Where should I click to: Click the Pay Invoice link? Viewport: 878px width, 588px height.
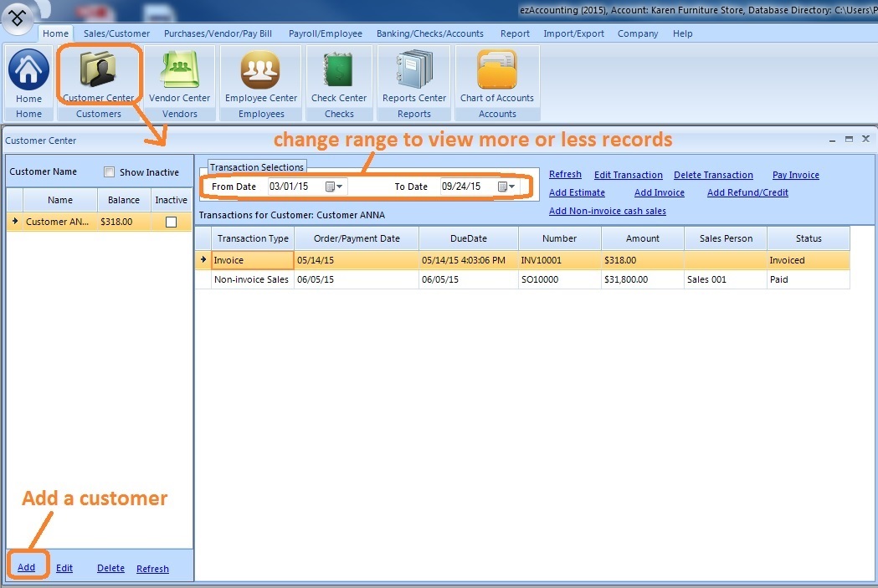point(795,175)
